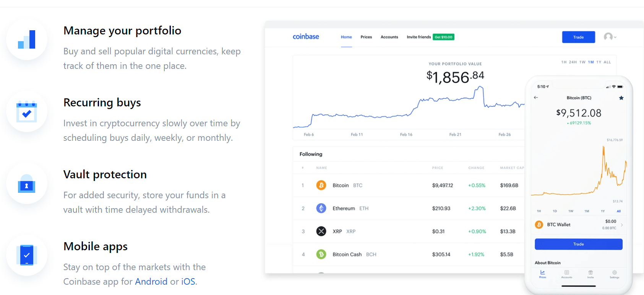The width and height of the screenshot is (644, 295).
Task: Expand the BTC Wallet row chevron
Action: pyautogui.click(x=622, y=225)
